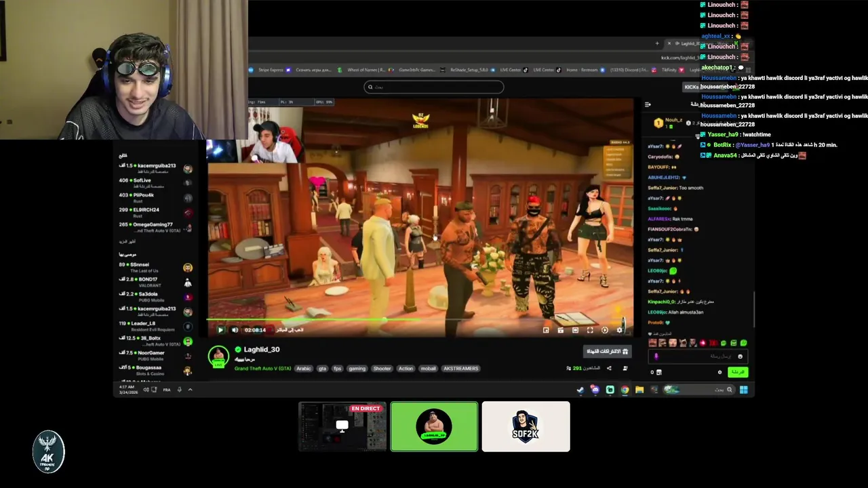Image resolution: width=868 pixels, height=488 pixels.
Task: Open Laghlid_30's LIVE avatar
Action: (x=218, y=357)
